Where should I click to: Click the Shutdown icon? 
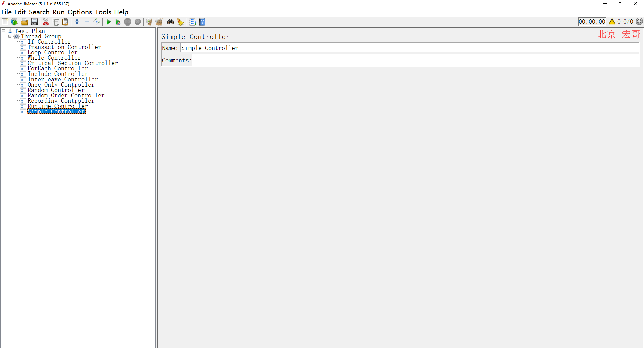pos(138,22)
